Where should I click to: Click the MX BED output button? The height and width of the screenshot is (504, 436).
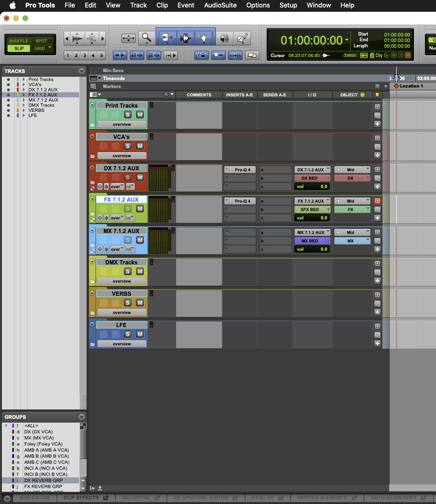[310, 241]
